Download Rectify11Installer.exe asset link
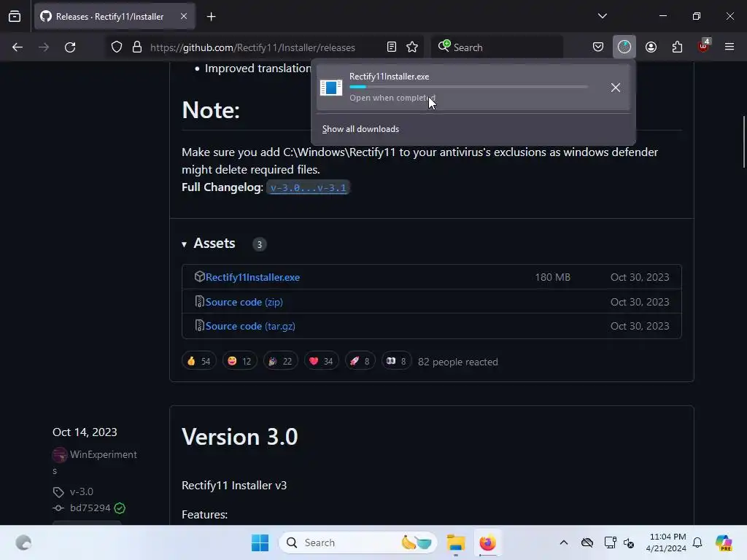The width and height of the screenshot is (747, 560). tap(252, 277)
